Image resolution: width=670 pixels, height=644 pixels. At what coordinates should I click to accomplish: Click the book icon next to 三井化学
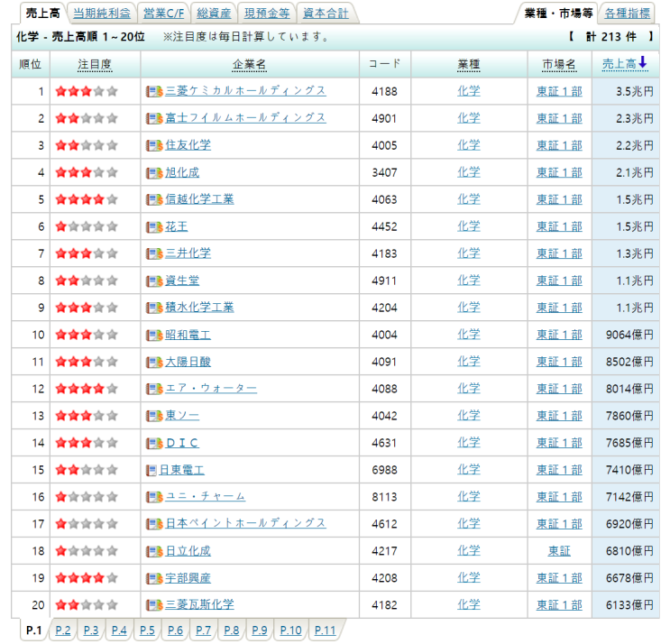click(154, 253)
